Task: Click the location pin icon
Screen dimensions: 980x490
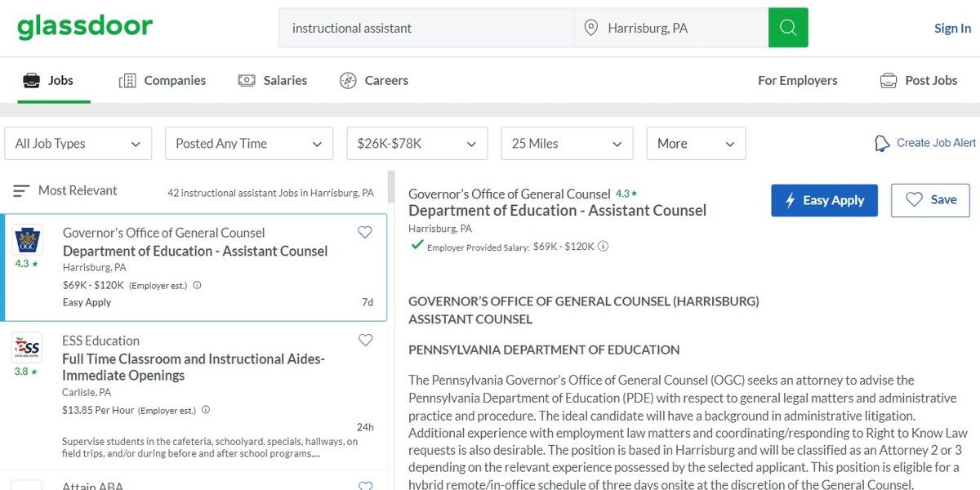Action: (590, 27)
